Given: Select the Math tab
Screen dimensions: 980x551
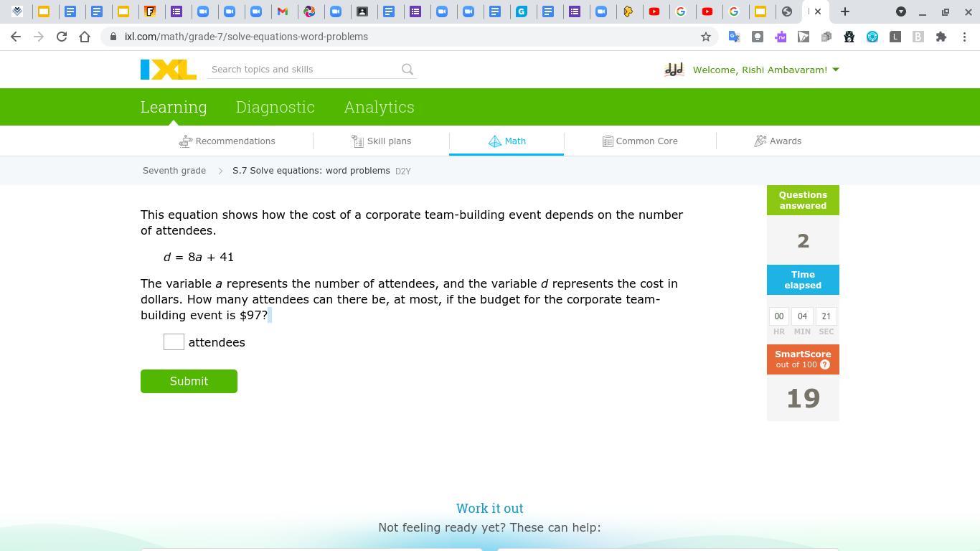Looking at the screenshot, I should [507, 141].
